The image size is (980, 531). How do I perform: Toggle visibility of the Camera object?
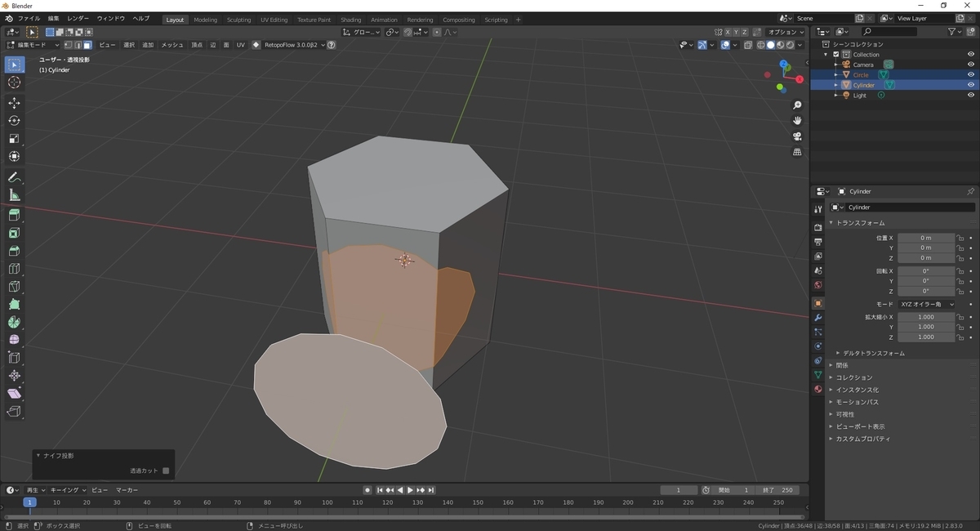[x=971, y=65]
